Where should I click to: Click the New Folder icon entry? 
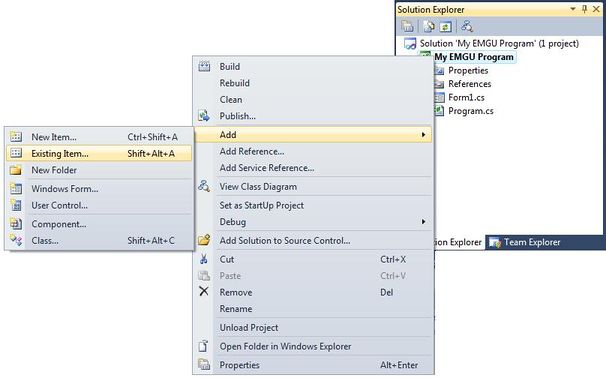pos(16,170)
